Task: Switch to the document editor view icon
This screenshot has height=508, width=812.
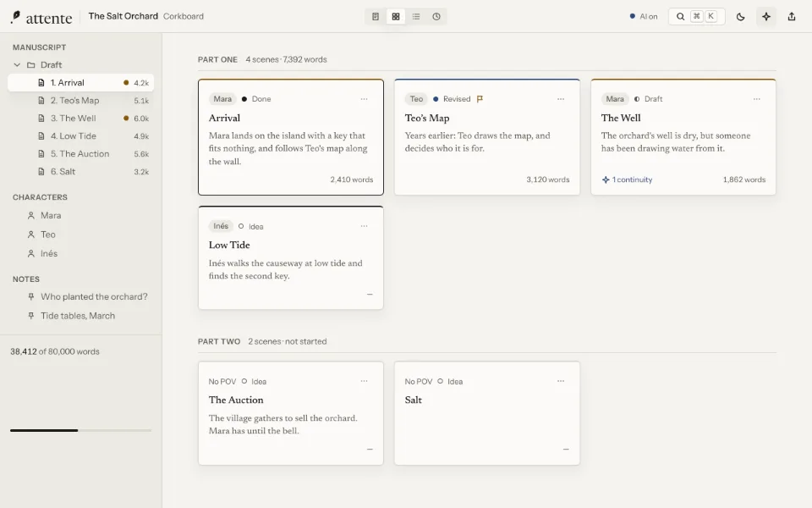Action: point(376,17)
